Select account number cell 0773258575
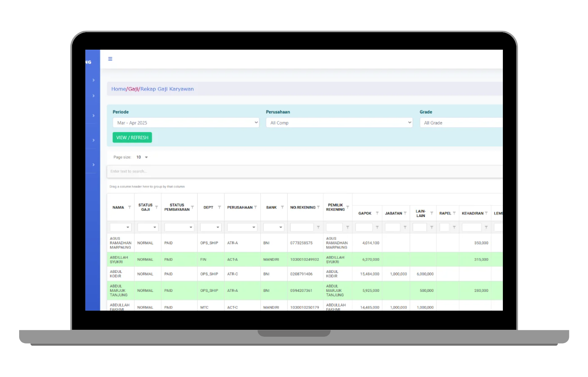The image size is (588, 377). tap(301, 243)
